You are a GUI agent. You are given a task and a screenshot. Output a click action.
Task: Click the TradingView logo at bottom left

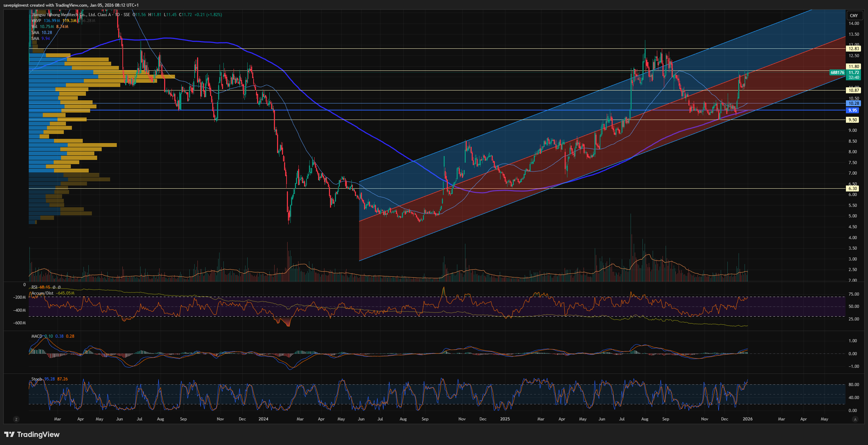pyautogui.click(x=32, y=434)
